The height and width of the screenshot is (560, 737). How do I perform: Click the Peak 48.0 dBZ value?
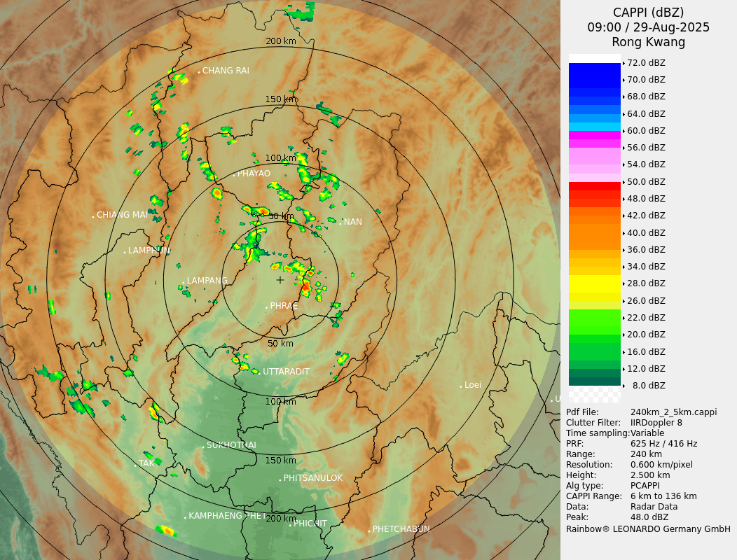click(x=649, y=517)
